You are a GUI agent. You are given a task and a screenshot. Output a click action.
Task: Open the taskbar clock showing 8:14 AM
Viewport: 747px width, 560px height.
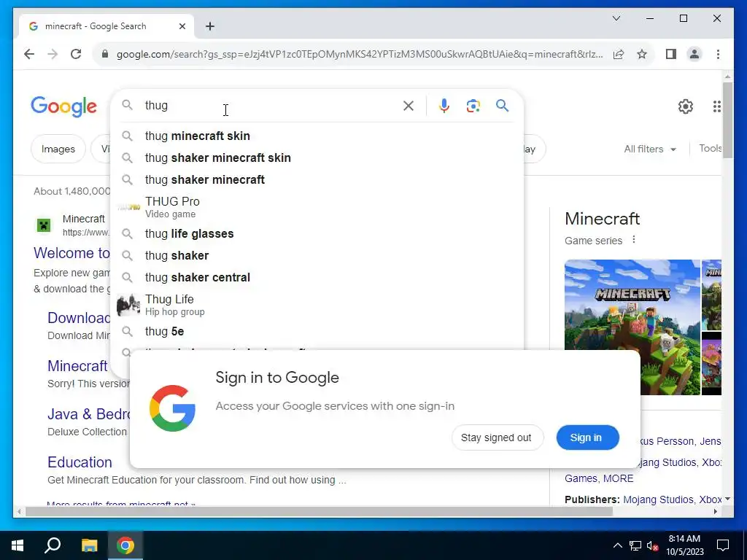684,545
